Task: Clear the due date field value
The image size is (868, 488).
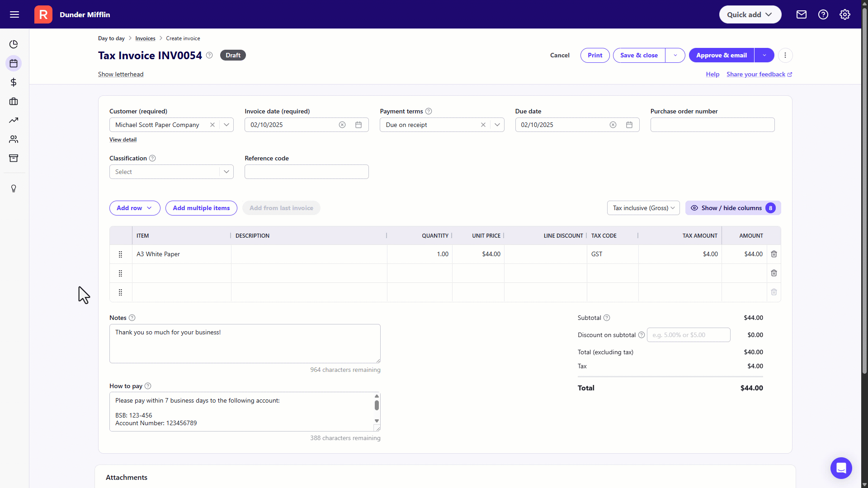Action: (x=613, y=125)
